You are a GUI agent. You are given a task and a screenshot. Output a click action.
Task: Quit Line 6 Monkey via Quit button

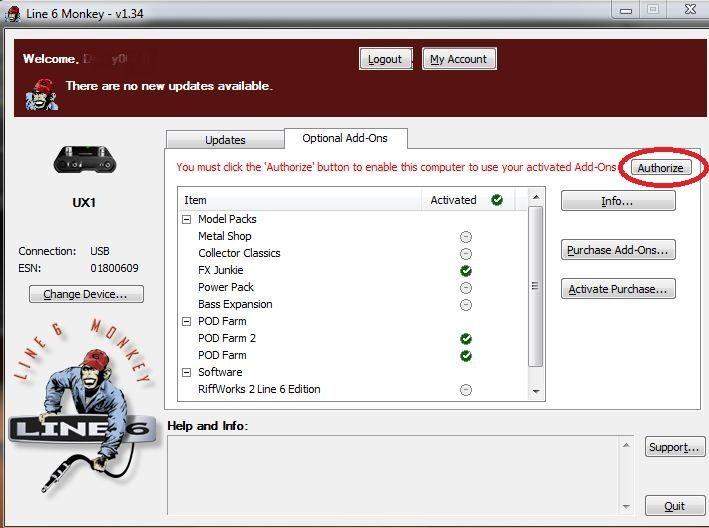[x=675, y=506]
